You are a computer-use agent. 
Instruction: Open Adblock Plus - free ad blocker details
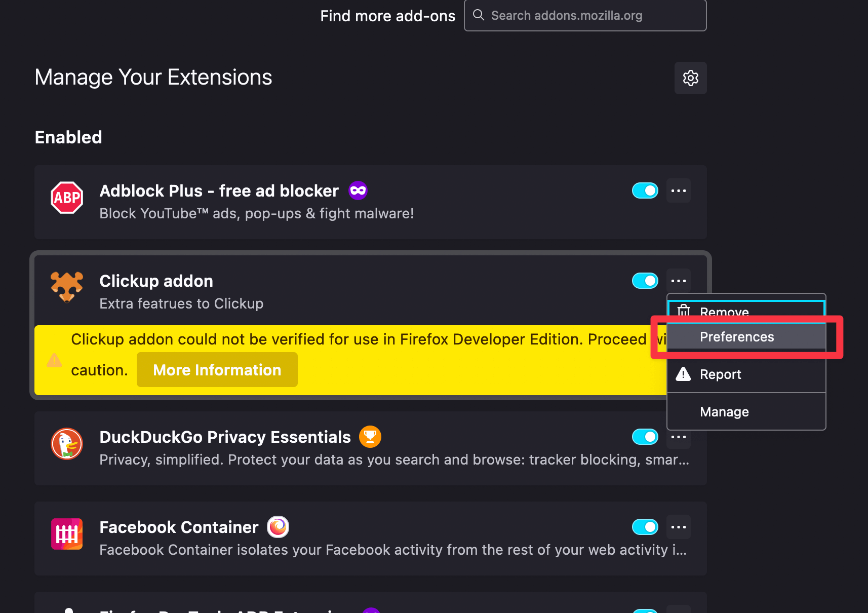click(219, 190)
